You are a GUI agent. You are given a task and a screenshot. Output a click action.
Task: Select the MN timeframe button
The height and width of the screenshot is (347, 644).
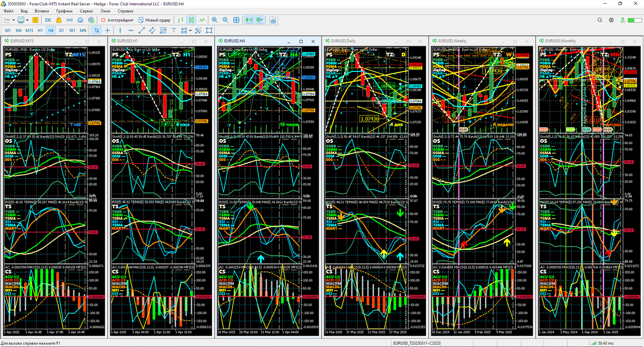(83, 31)
